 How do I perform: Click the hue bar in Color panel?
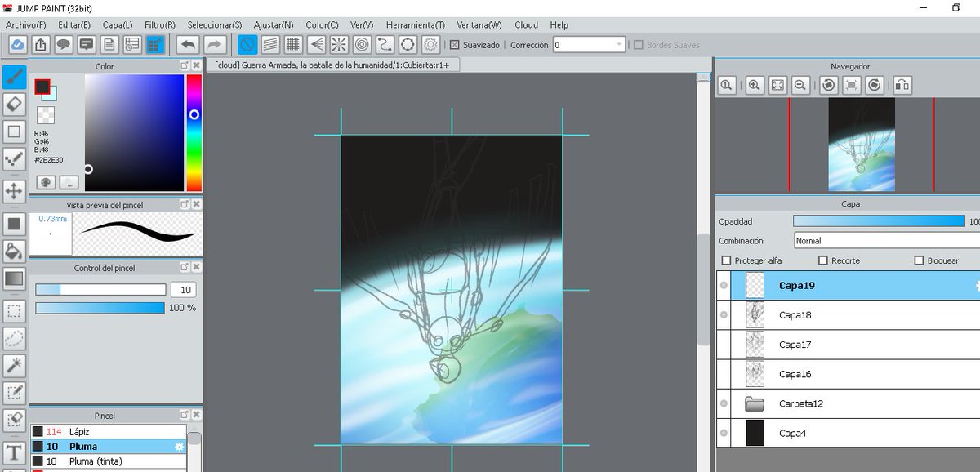tap(194, 133)
